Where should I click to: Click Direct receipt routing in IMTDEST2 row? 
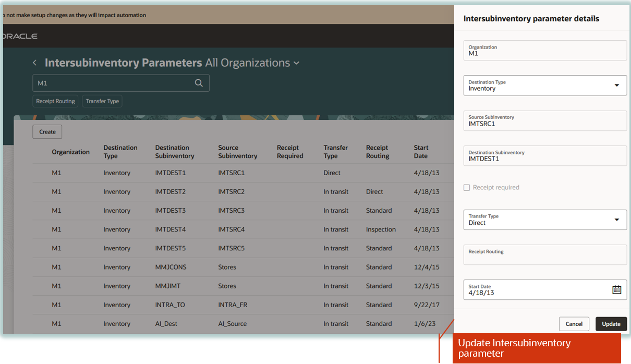[374, 191]
